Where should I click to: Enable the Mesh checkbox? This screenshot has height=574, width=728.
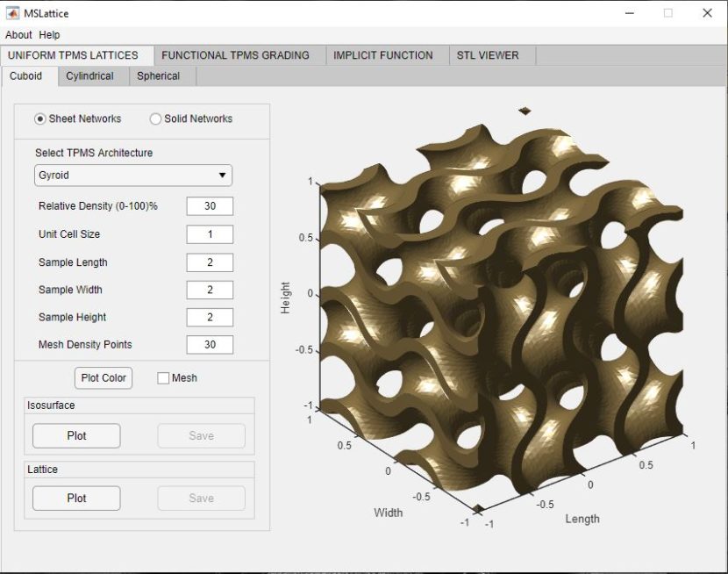pos(163,378)
